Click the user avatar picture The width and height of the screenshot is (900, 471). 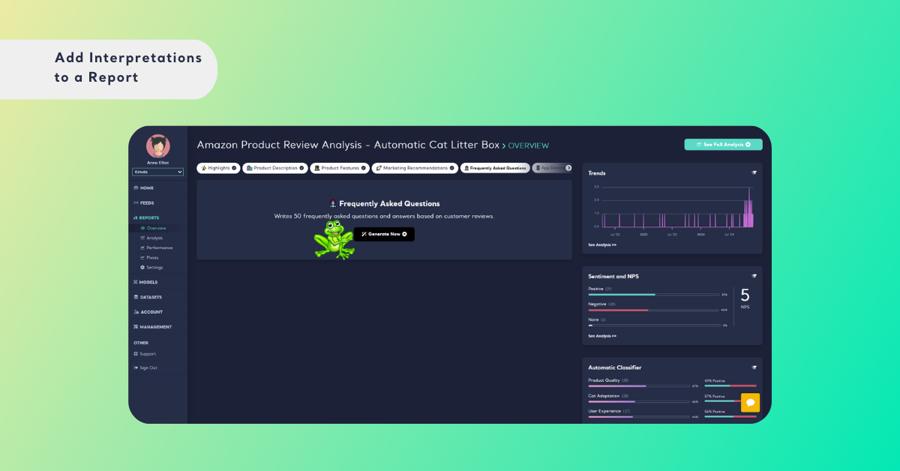(158, 146)
